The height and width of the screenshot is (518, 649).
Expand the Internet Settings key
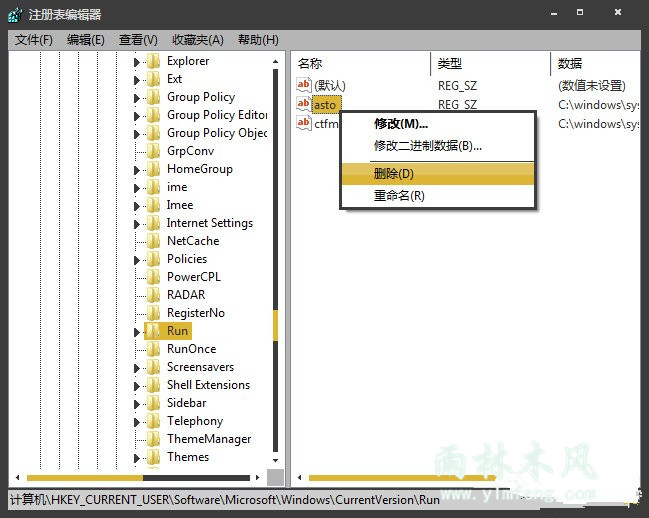pyautogui.click(x=137, y=224)
